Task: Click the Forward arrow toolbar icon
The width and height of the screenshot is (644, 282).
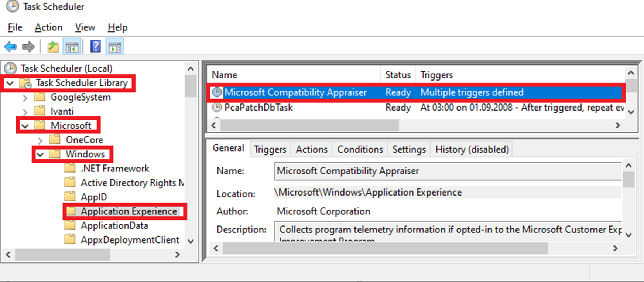Action: click(28, 47)
